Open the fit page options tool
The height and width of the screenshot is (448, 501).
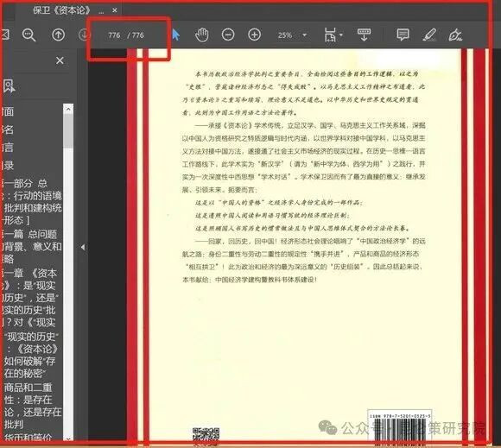click(x=330, y=35)
